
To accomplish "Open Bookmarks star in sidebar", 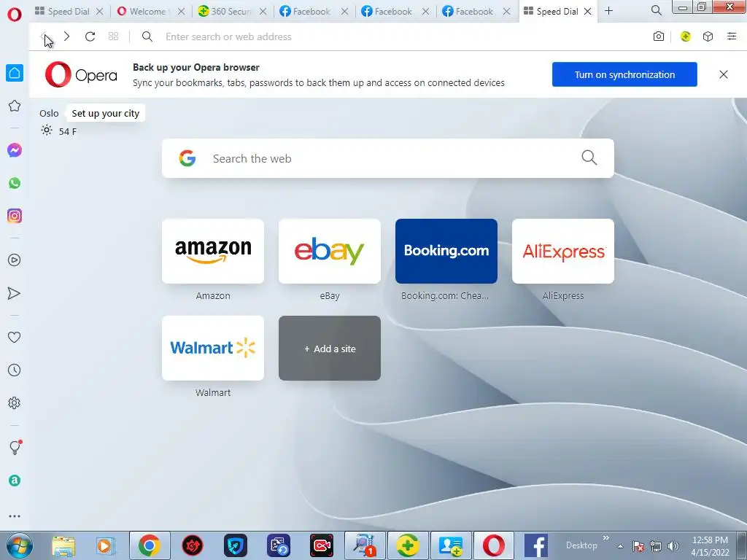I will tap(15, 106).
